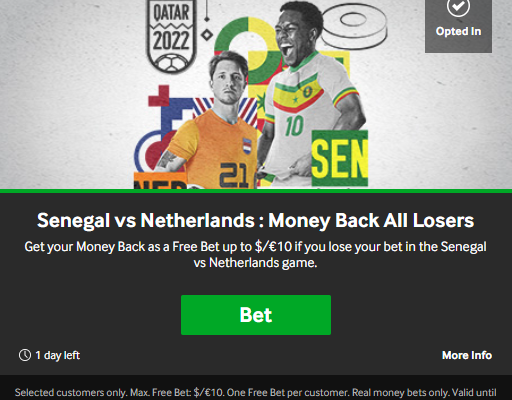The image size is (512, 400).
Task: Click the selected customers terms text
Action: (x=256, y=393)
